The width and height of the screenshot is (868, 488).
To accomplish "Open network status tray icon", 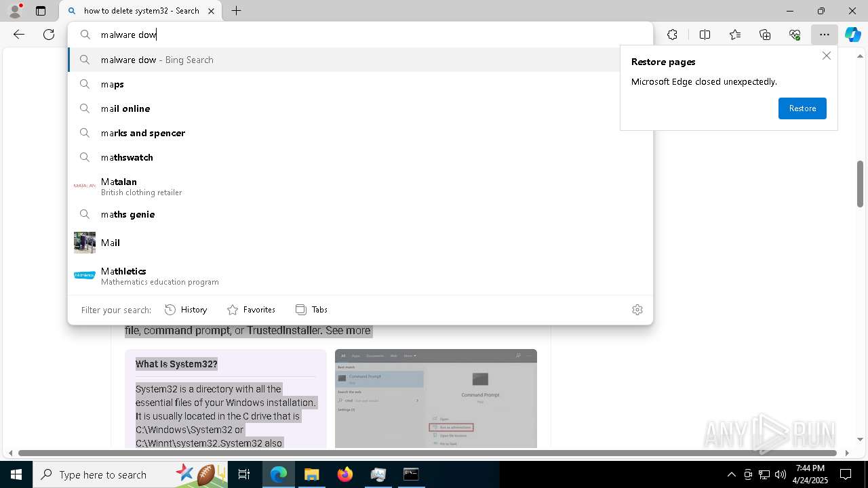I will [x=764, y=474].
